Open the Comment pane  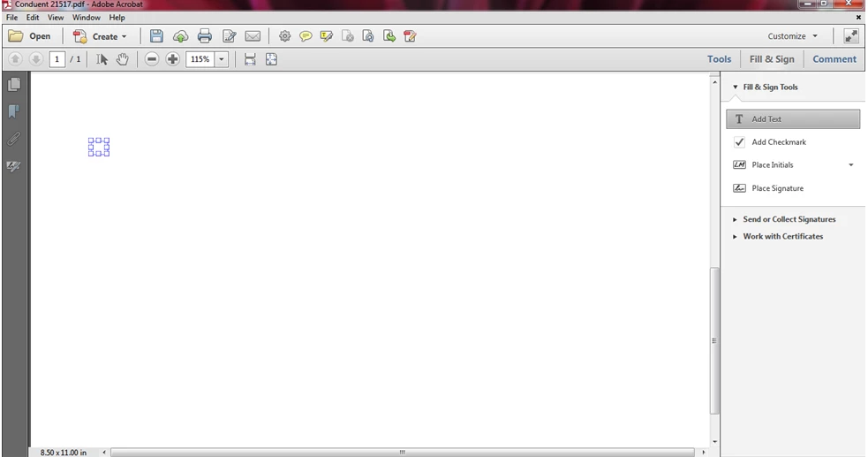click(x=834, y=59)
